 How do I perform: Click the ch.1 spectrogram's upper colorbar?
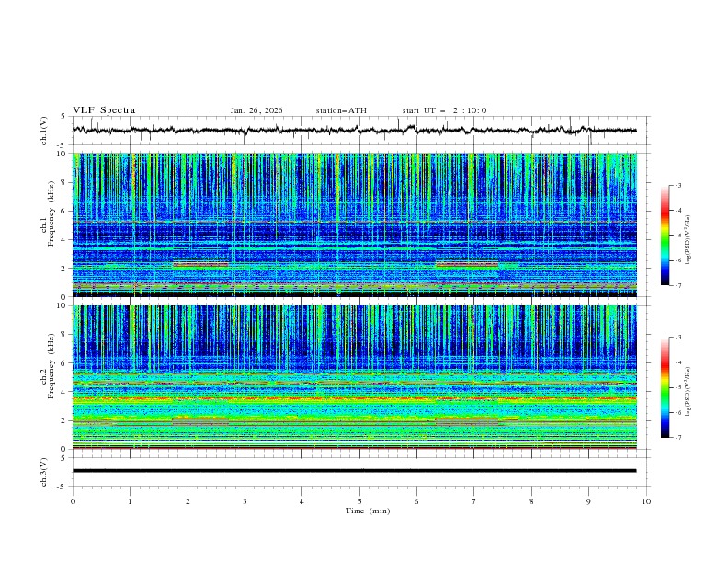[665, 235]
